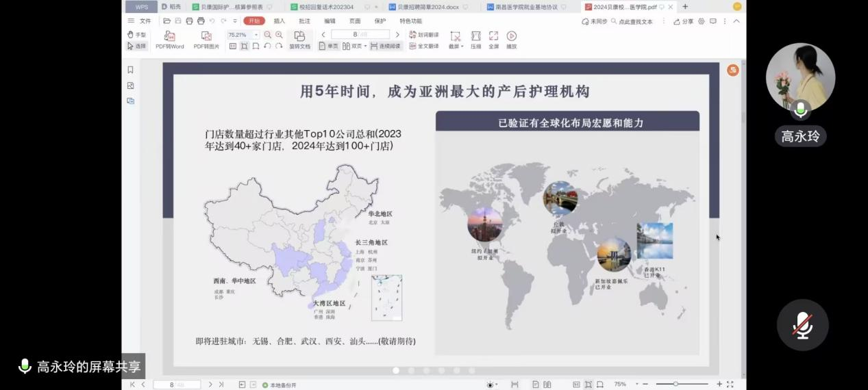Switch to 单页 single page view
Screen dimensions: 868x390
[x=329, y=47]
